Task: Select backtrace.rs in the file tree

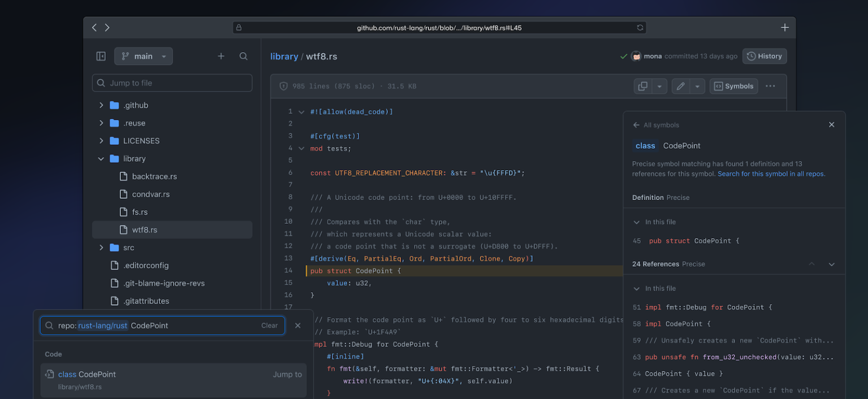Action: (150, 176)
